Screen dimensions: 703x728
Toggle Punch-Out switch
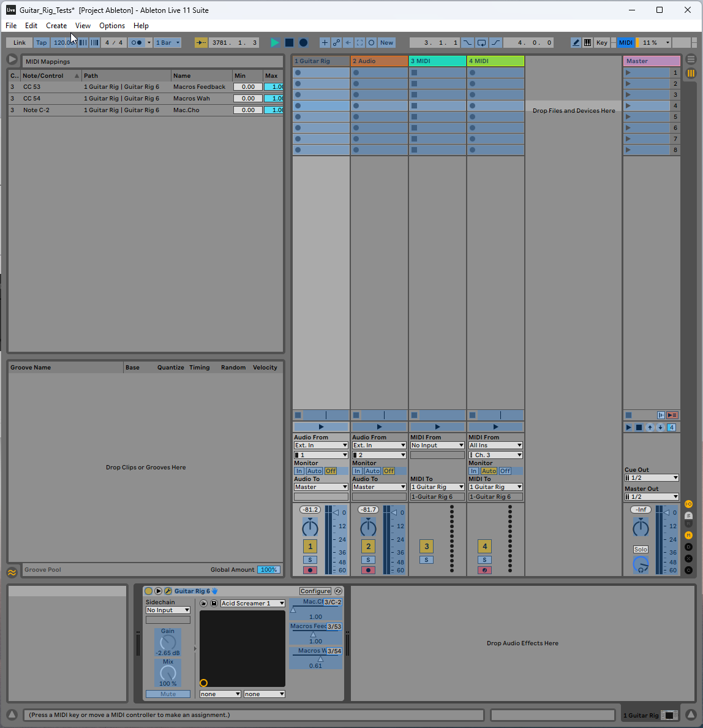[x=495, y=43]
